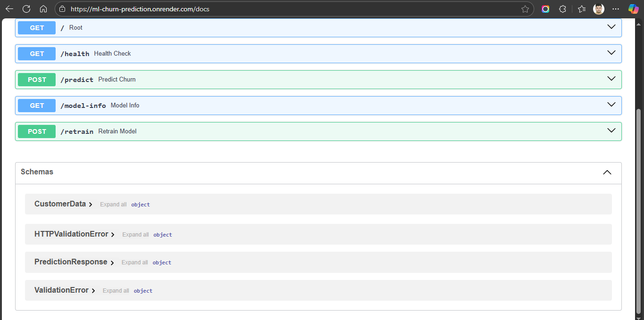Click the vertical page scrollbar thumb
The width and height of the screenshot is (644, 320).
click(x=639, y=211)
